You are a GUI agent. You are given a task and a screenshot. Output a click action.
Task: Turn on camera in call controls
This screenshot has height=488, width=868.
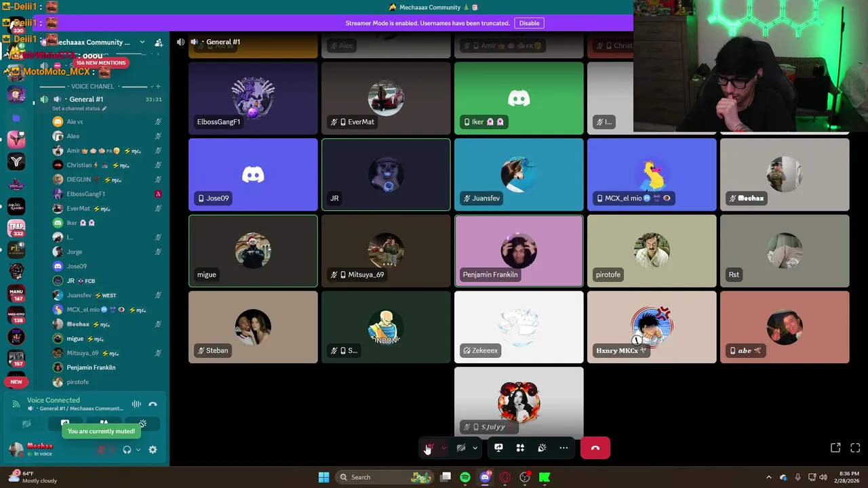click(461, 448)
